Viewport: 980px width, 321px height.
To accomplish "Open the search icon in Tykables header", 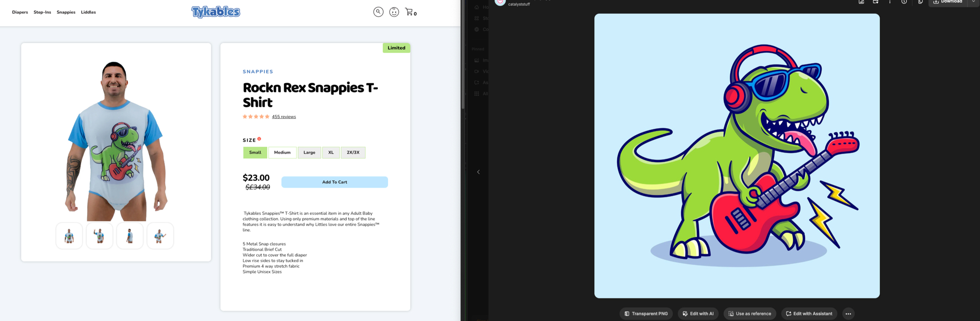I will coord(378,12).
